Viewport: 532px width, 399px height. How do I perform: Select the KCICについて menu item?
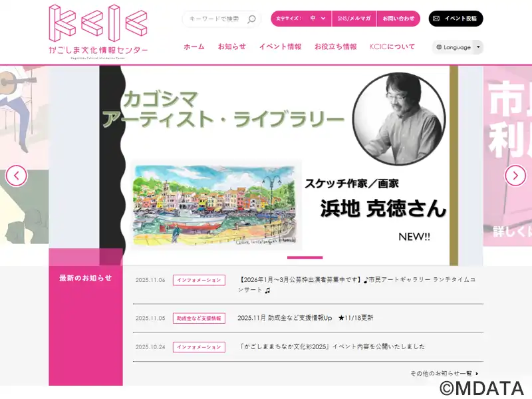pyautogui.click(x=392, y=47)
